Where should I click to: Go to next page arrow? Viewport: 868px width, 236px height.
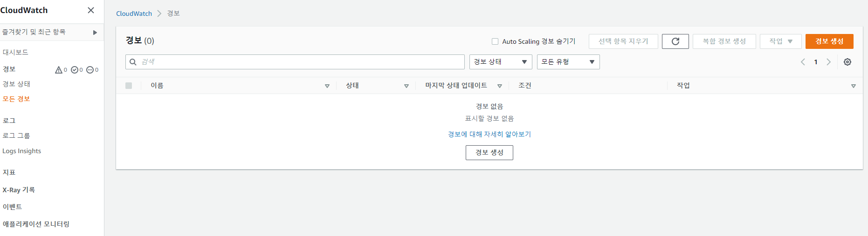[828, 62]
